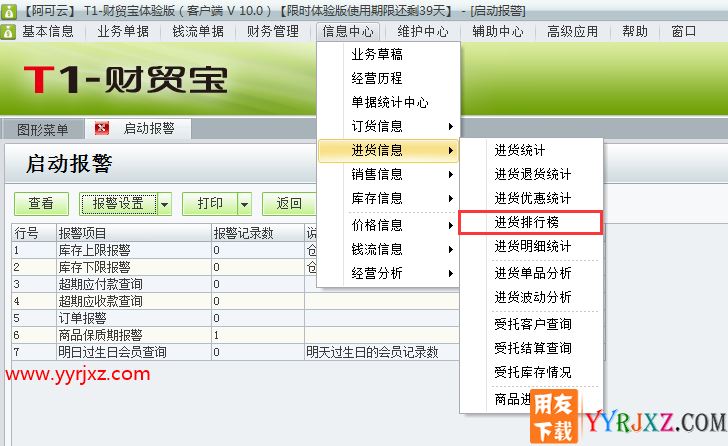Open the 维护中心 menu
Image resolution: width=728 pixels, height=446 pixels.
click(423, 32)
